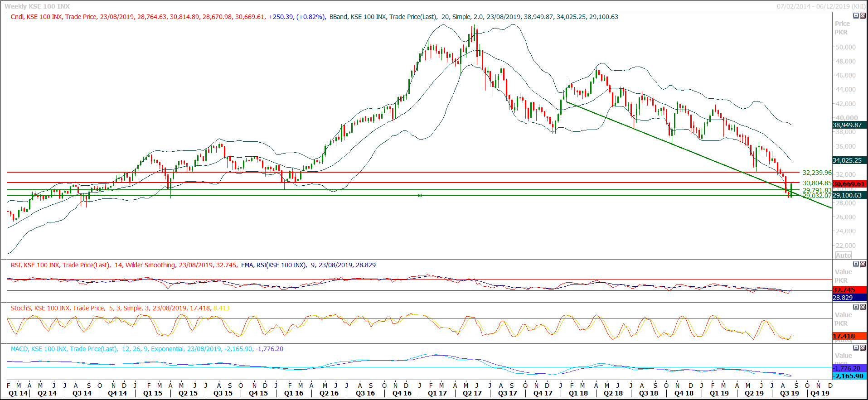Minimize the StochS indicator pane
Screen dimensions: 868x400
[856, 307]
